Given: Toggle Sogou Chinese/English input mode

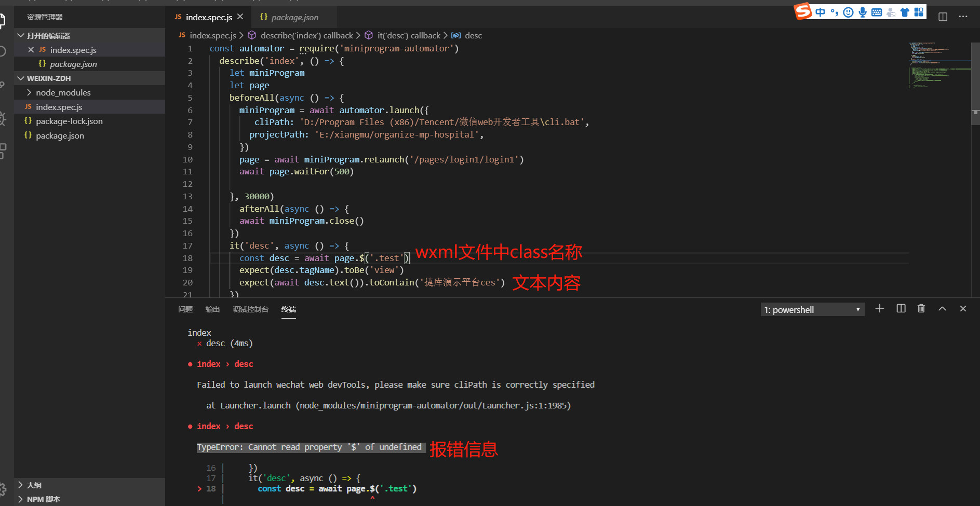Looking at the screenshot, I should coord(820,12).
